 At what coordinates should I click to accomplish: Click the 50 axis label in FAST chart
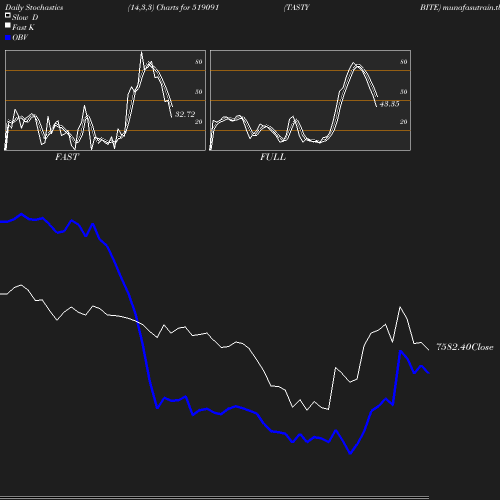[x=199, y=92]
